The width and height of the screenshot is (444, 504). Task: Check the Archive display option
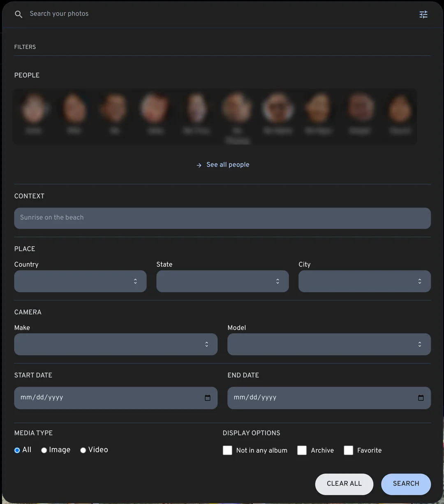[302, 450]
